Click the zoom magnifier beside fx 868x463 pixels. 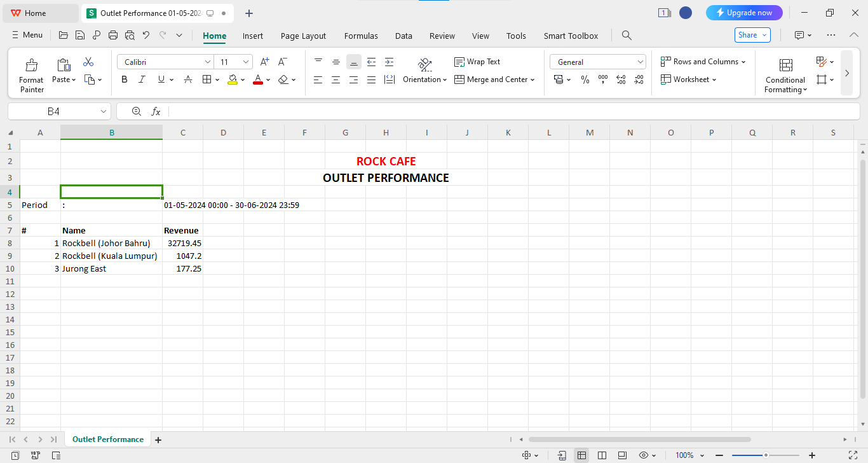137,111
